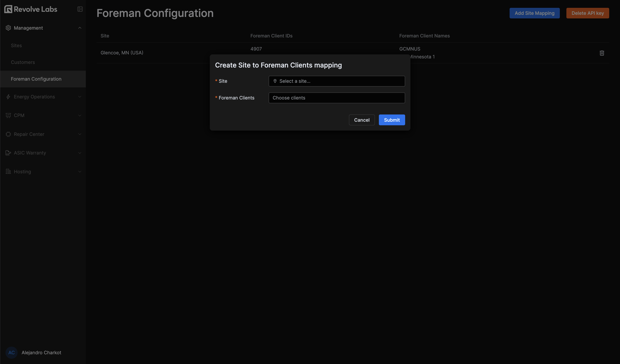
Task: Open the Sites menu item
Action: (16, 45)
